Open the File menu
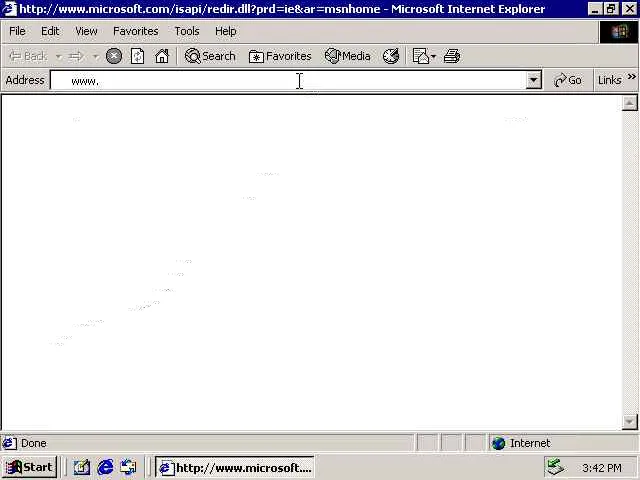The width and height of the screenshot is (640, 480). pos(17,31)
